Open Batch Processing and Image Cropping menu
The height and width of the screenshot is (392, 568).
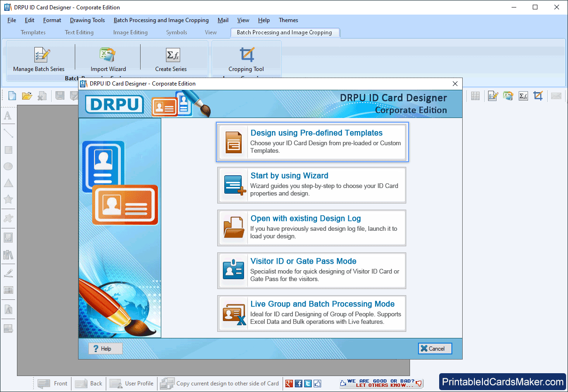161,20
